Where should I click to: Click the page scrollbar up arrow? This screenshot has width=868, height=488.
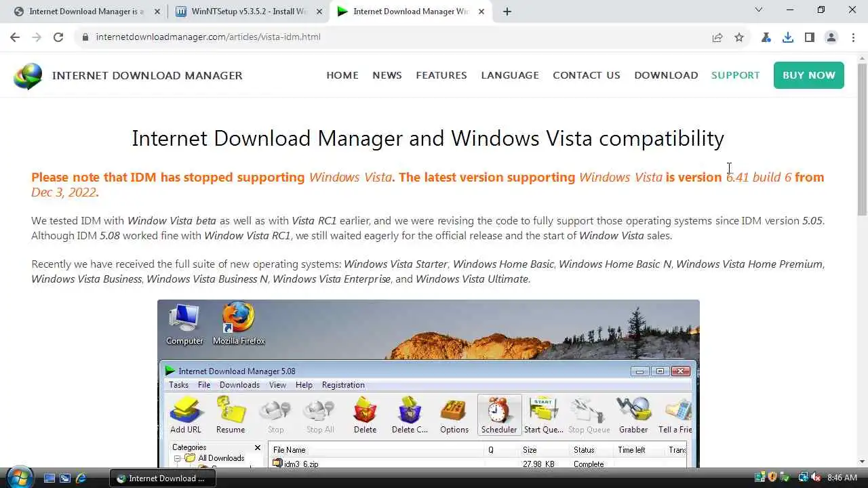click(862, 58)
